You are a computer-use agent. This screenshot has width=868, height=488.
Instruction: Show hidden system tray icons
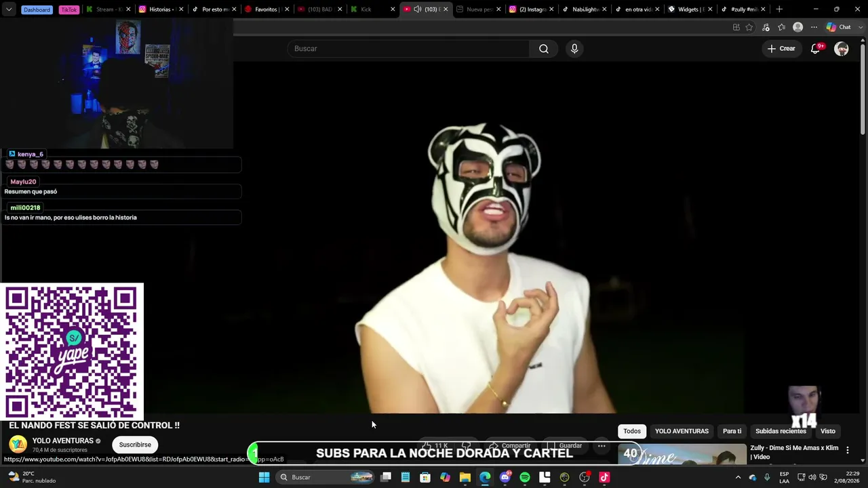coord(738,477)
